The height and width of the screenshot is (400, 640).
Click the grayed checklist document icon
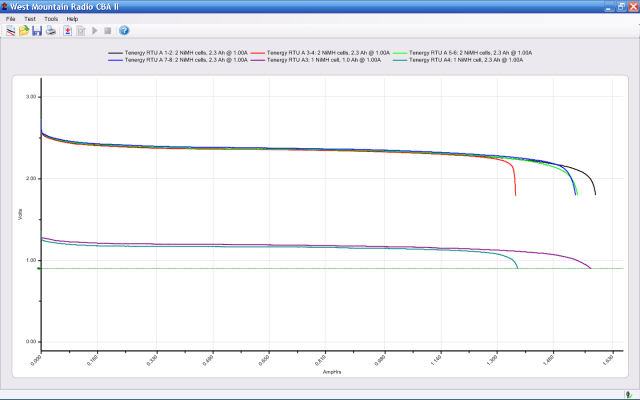click(81, 31)
